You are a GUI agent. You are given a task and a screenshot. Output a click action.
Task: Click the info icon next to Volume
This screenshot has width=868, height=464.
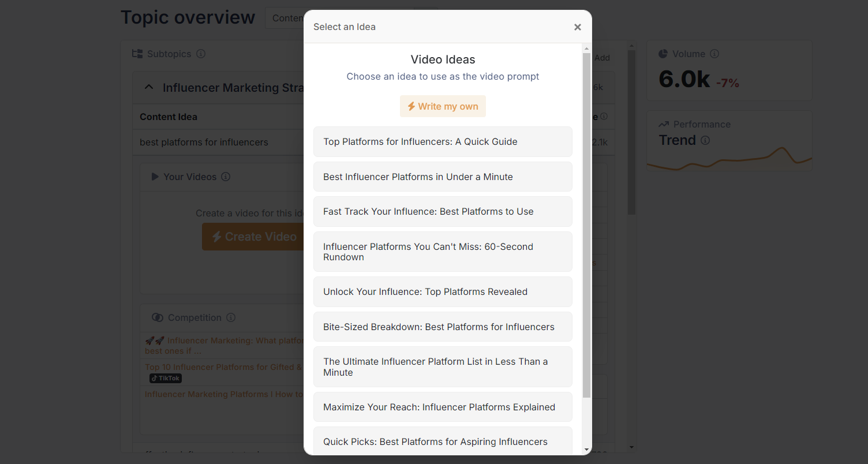714,54
